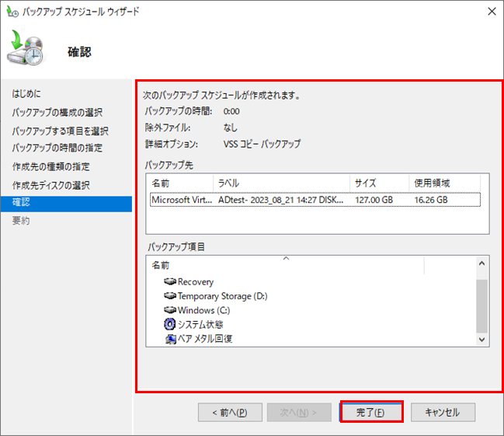Click the backup items scroll up arrow
The height and width of the screenshot is (436, 504).
[x=481, y=263]
